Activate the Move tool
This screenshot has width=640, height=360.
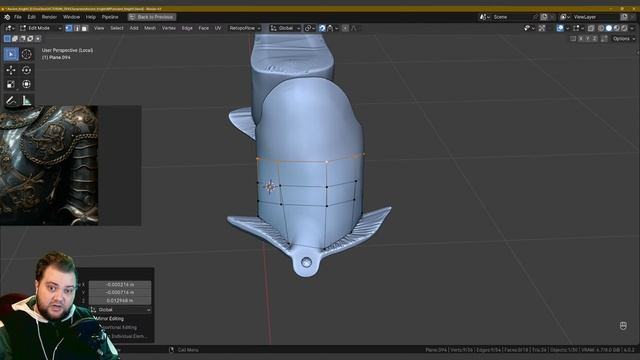(x=11, y=70)
